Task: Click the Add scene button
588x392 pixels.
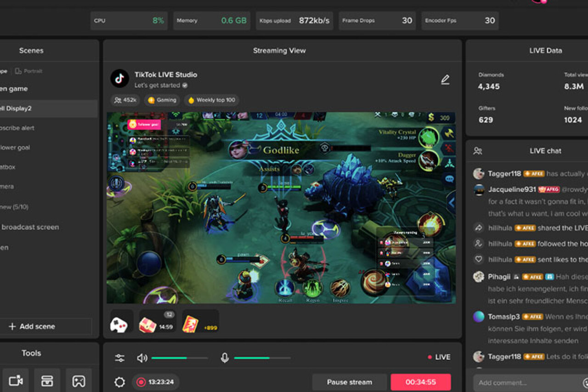Action: click(32, 326)
